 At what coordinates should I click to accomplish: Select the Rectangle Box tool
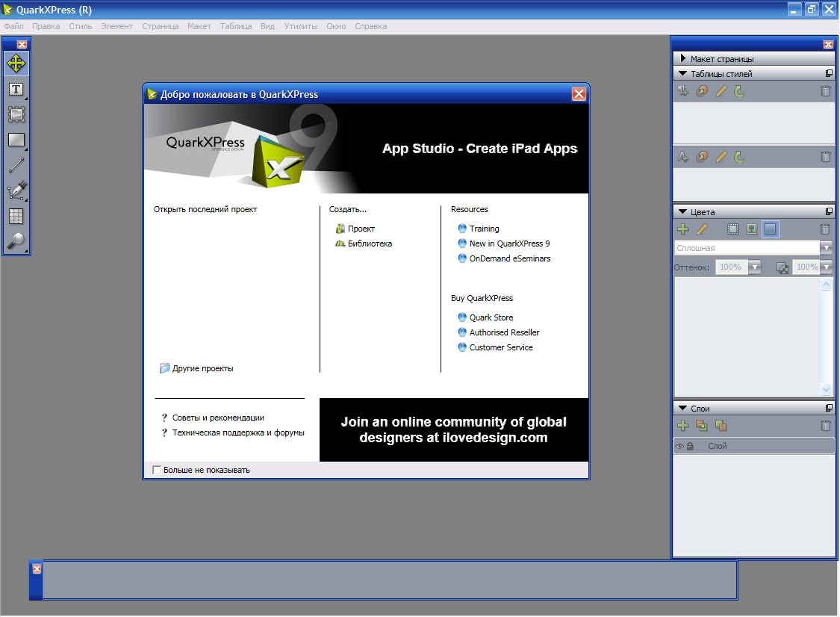pyautogui.click(x=16, y=140)
